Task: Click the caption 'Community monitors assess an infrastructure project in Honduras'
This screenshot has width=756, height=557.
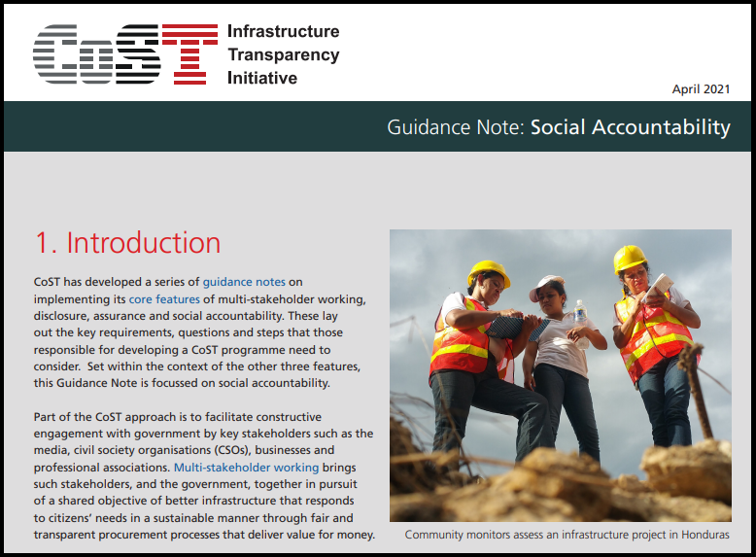Action: coord(567,535)
